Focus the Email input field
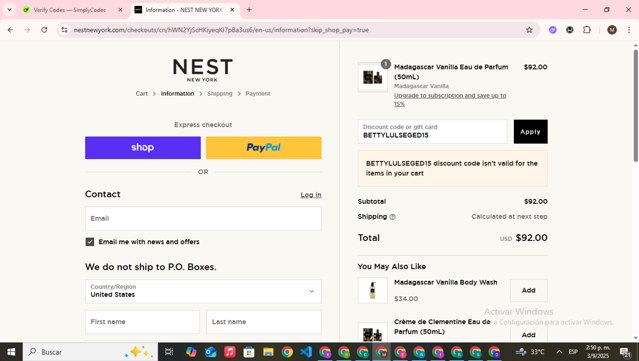 click(203, 218)
